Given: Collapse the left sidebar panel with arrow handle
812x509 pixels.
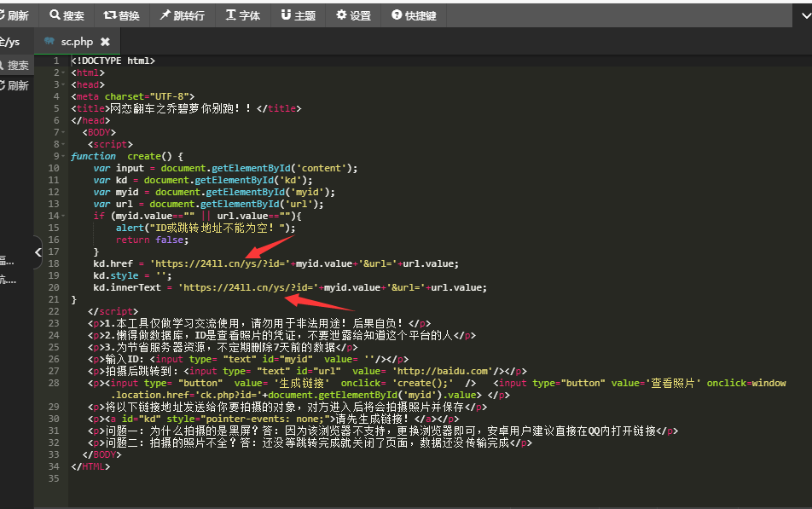Looking at the screenshot, I should [38, 252].
